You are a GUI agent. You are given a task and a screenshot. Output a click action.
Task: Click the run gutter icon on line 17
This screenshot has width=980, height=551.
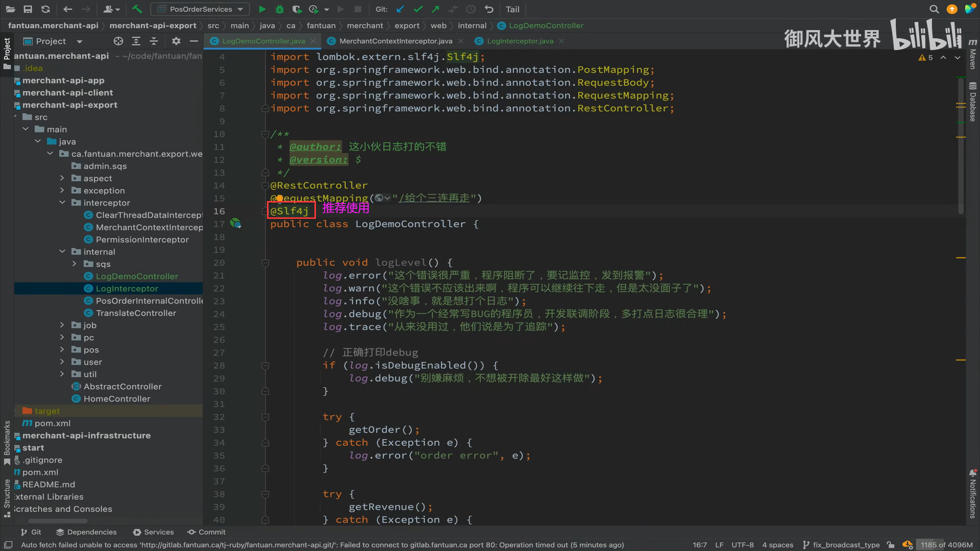235,223
